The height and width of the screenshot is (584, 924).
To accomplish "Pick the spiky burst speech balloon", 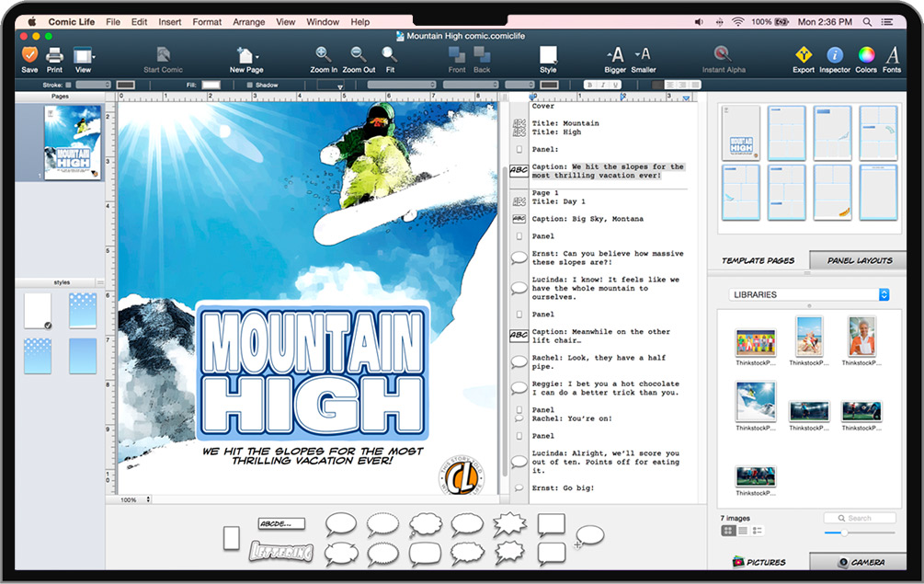I will (x=509, y=524).
